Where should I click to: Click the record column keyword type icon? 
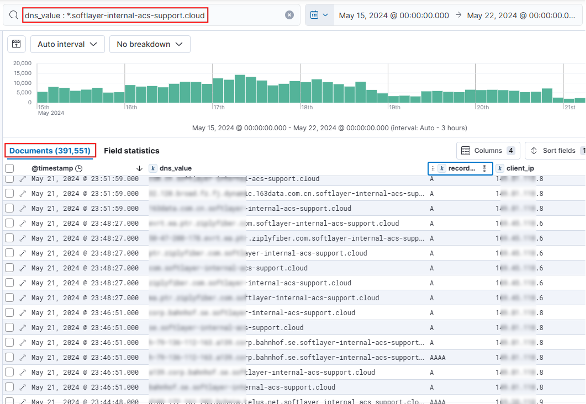pos(442,169)
